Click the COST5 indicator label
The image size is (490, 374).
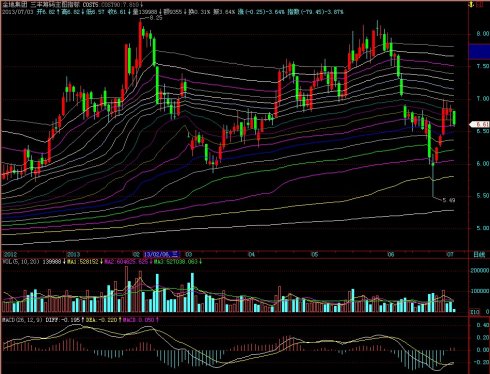pyautogui.click(x=91, y=5)
